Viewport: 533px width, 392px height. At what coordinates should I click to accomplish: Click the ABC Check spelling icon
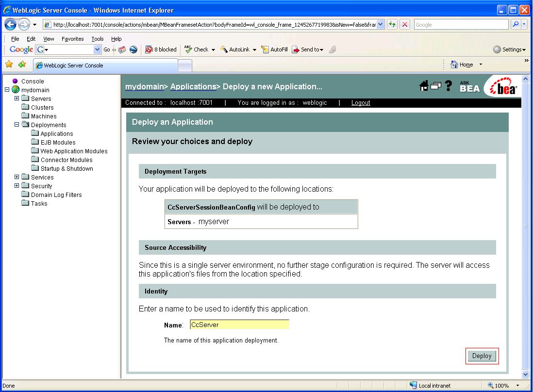coord(188,49)
